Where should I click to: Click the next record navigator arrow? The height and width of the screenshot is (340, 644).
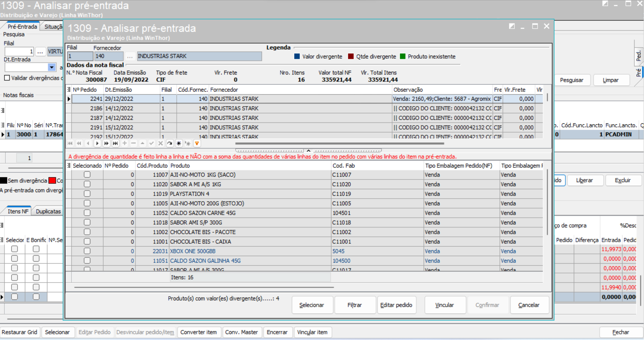click(97, 144)
